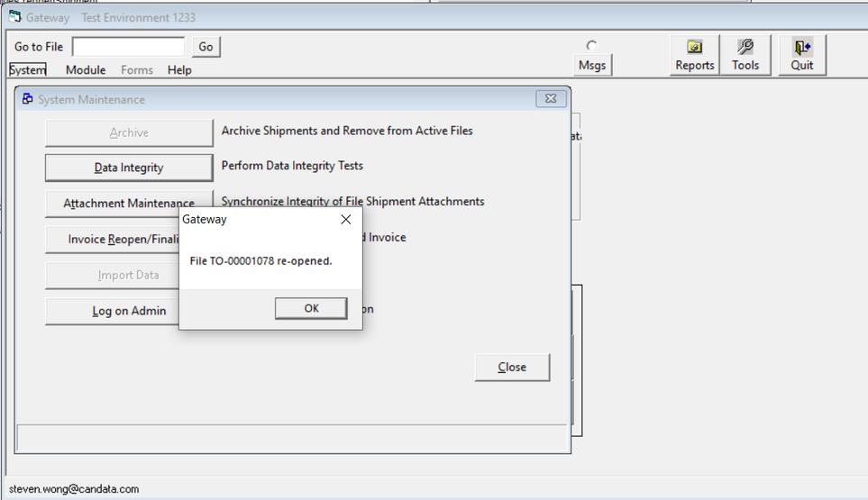This screenshot has width=868, height=500.
Task: Close the System Maintenance window via X
Action: pyautogui.click(x=551, y=99)
